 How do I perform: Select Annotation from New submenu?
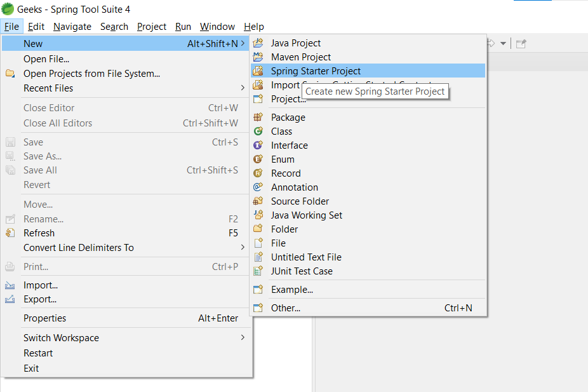tap(368, 187)
